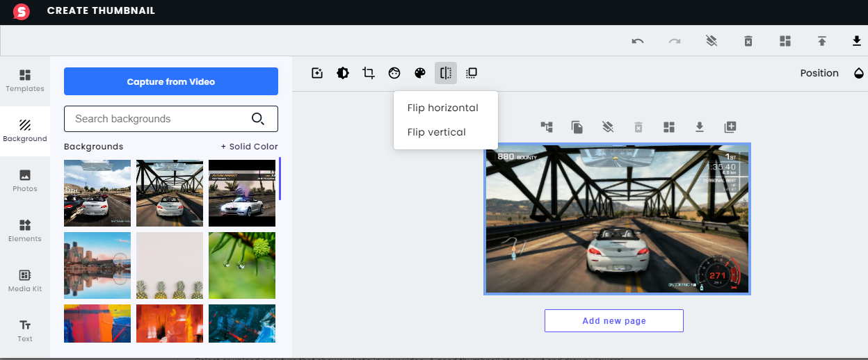Select the white car on bridge thumbnail
868x360 pixels.
(170, 193)
